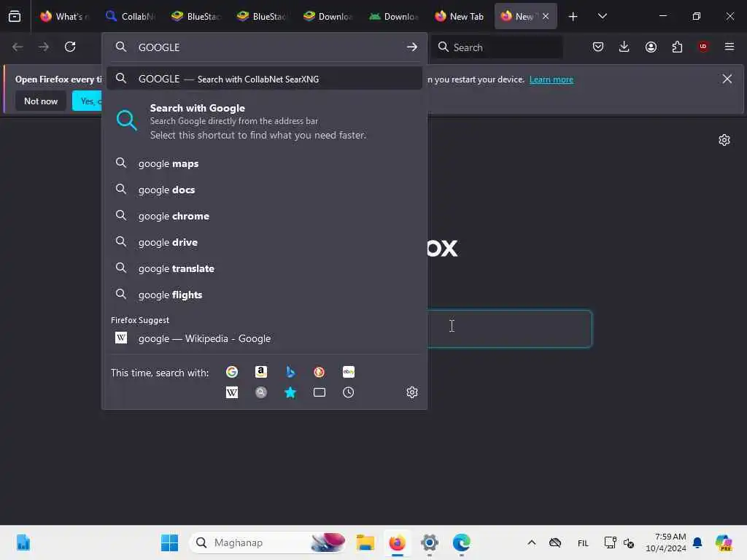Expand the list all tabs chevron
Viewport: 747px width, 560px height.
coord(602,16)
